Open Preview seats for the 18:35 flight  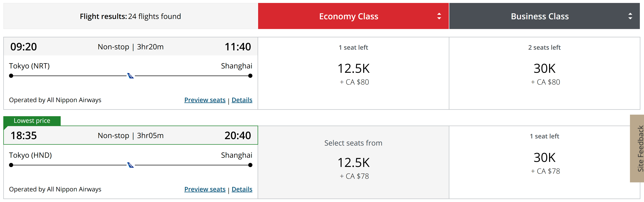coord(205,189)
